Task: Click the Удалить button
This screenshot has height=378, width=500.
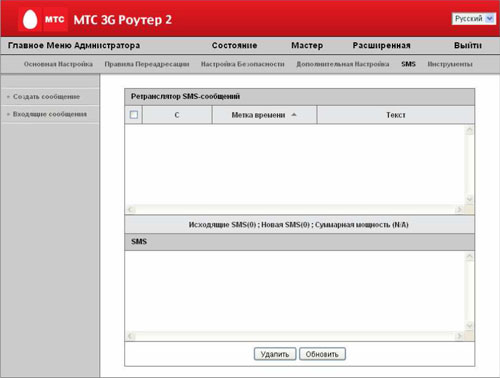Action: pos(275,354)
